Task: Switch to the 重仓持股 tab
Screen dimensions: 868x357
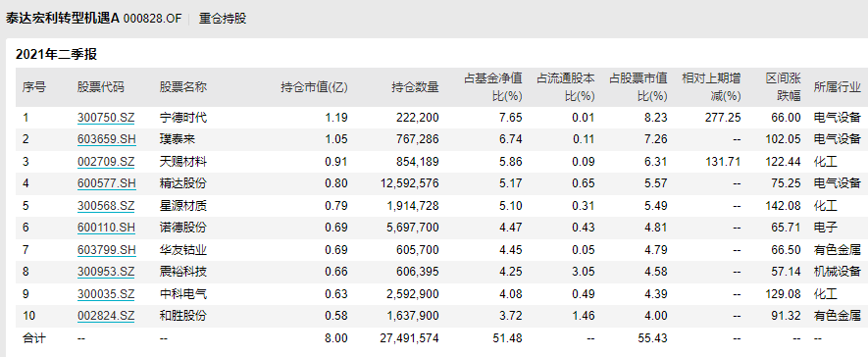Action: pos(223,19)
